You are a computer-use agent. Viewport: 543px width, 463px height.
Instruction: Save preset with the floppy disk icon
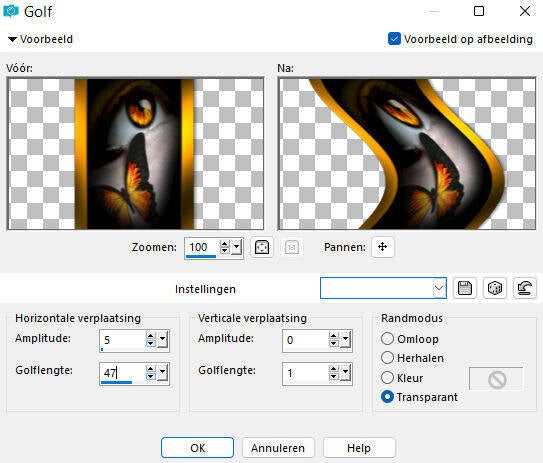pos(465,288)
